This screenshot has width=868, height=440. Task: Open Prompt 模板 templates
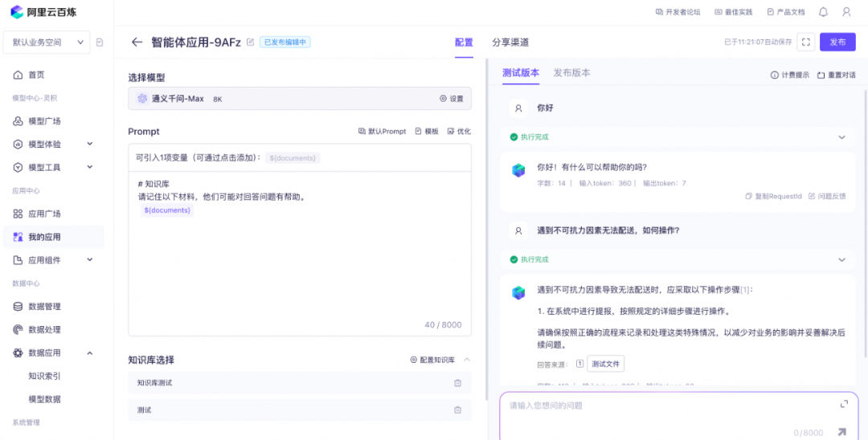pos(427,132)
